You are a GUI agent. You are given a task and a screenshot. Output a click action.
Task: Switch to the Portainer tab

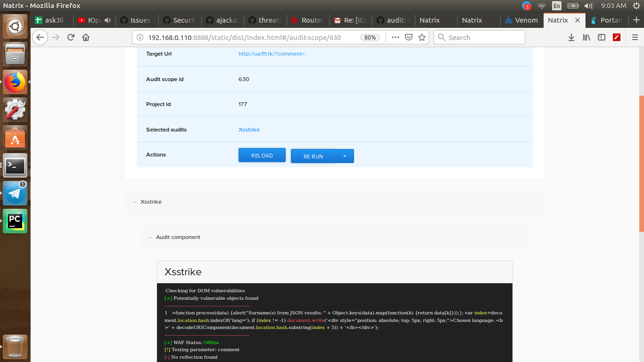[606, 20]
